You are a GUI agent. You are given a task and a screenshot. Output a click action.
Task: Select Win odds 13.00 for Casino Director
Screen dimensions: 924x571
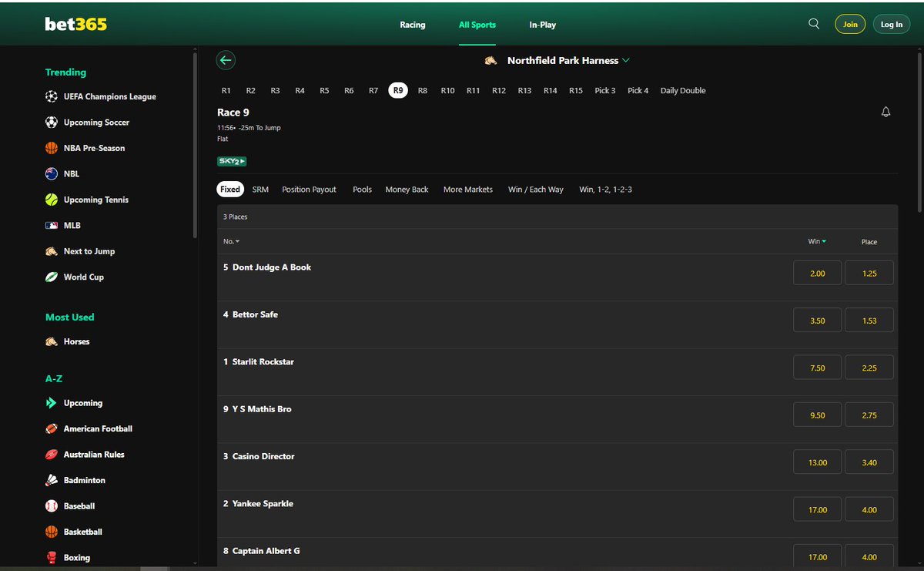pyautogui.click(x=818, y=462)
